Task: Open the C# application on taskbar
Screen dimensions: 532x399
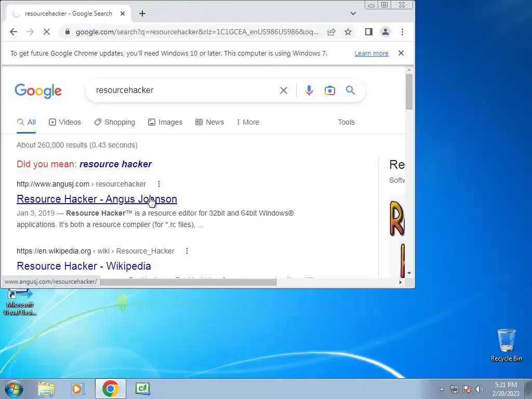Action: pyautogui.click(x=142, y=389)
